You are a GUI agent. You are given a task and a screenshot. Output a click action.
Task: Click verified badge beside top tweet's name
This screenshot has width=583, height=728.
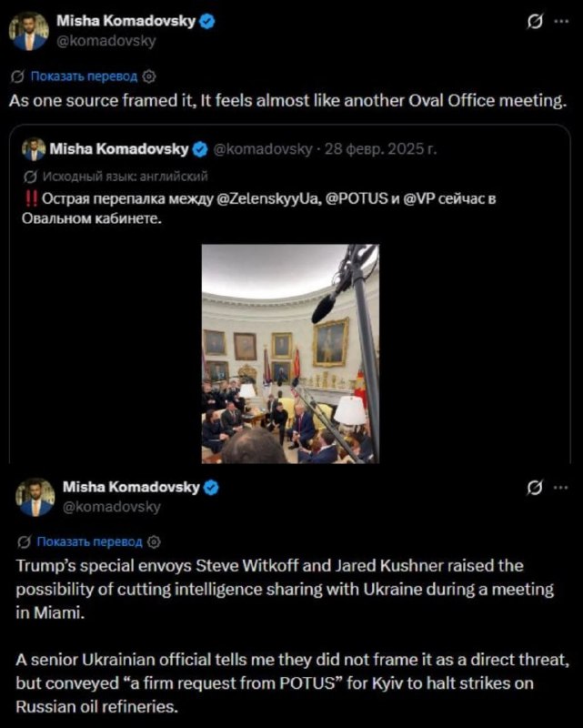click(207, 21)
